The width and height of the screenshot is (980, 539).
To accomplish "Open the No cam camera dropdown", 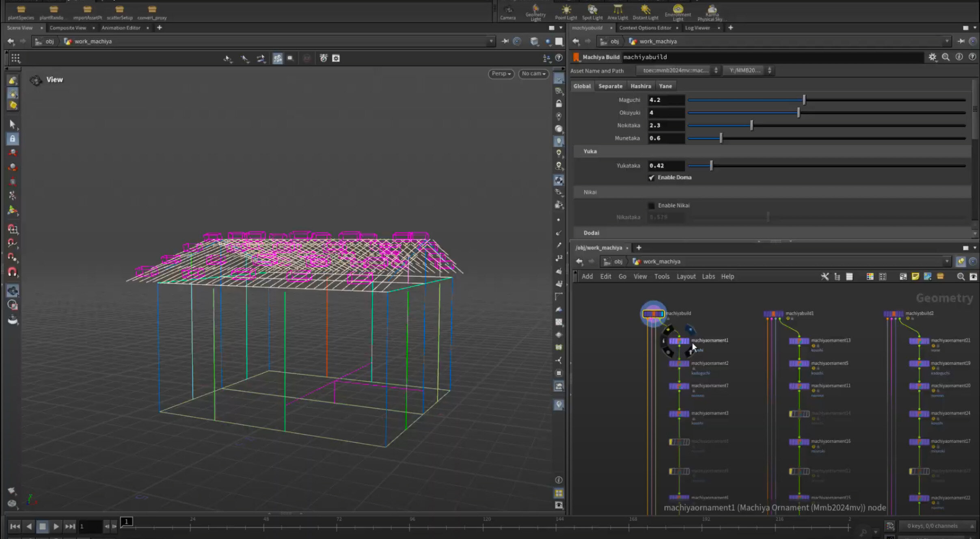I will point(533,74).
